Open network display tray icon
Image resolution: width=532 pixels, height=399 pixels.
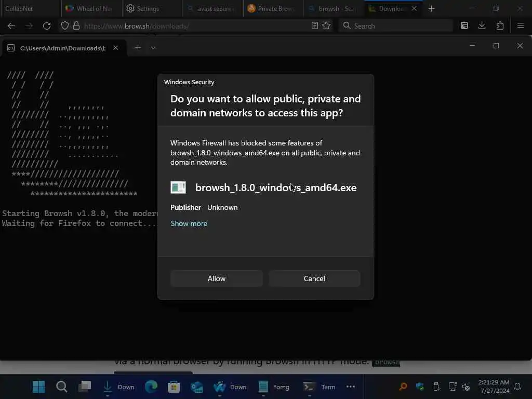pyautogui.click(x=453, y=387)
